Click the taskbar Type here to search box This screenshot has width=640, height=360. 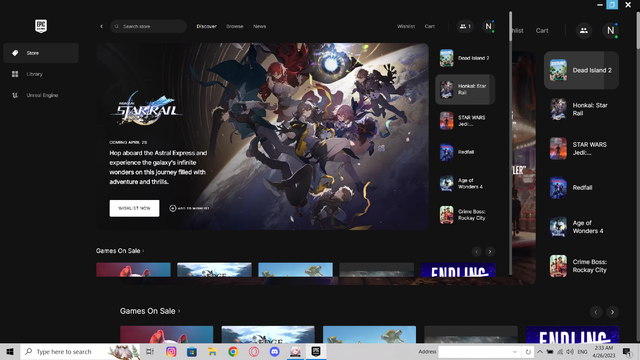80,351
